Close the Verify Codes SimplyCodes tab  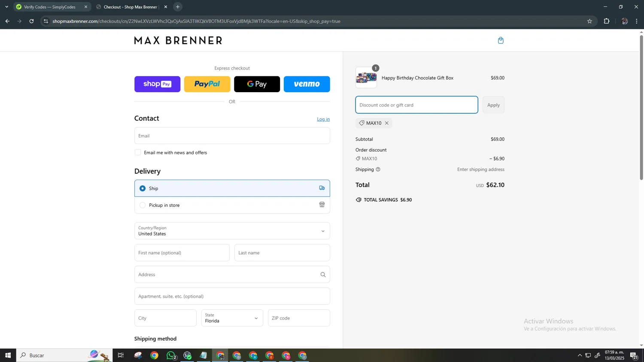85,7
